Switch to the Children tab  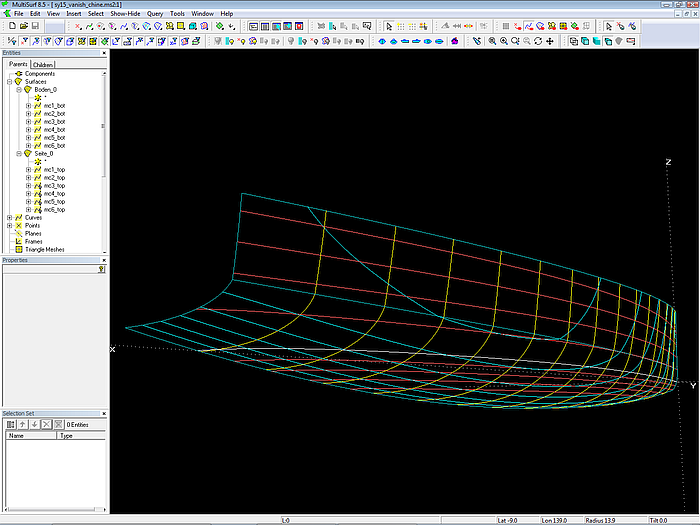pos(43,65)
